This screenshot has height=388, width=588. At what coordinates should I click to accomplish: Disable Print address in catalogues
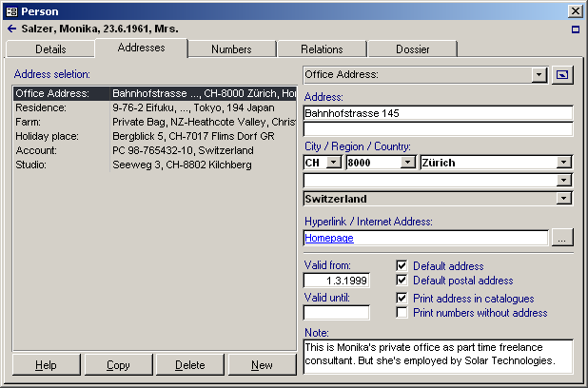(x=402, y=299)
